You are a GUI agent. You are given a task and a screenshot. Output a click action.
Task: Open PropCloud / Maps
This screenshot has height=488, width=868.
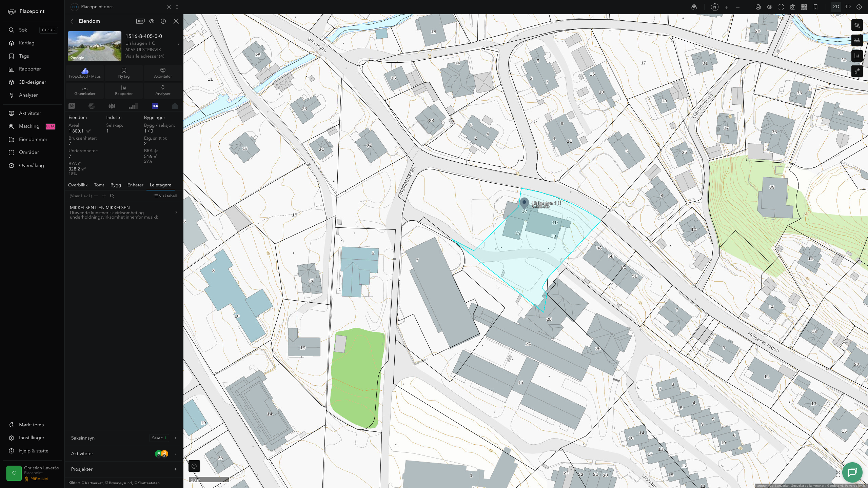pyautogui.click(x=85, y=73)
